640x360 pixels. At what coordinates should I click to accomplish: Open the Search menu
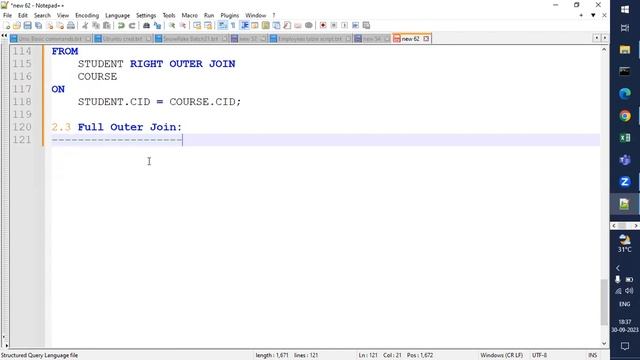coord(42,15)
